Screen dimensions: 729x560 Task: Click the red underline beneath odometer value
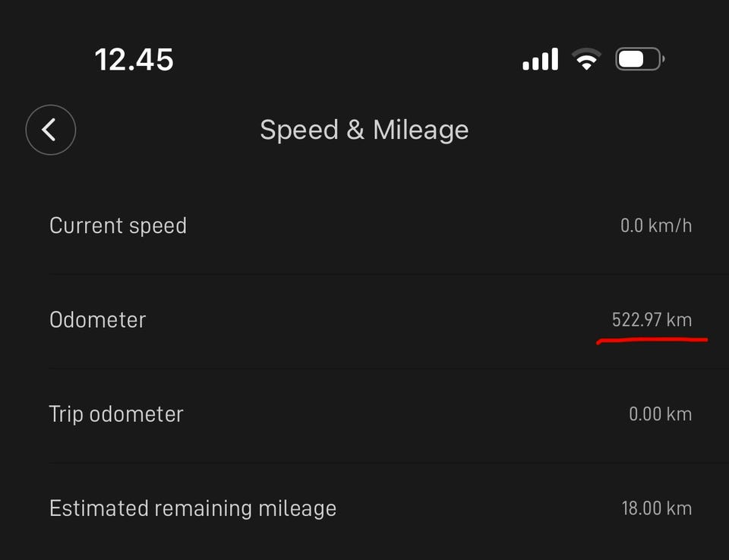click(652, 341)
